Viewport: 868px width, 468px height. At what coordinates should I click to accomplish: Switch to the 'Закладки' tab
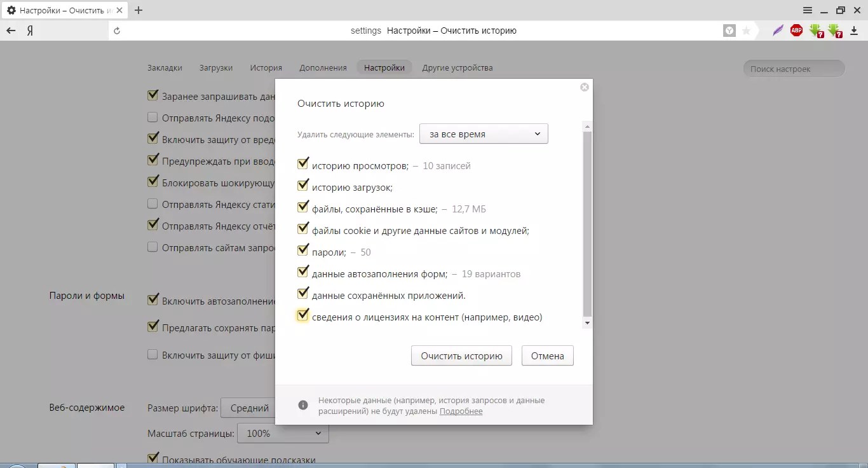click(165, 67)
